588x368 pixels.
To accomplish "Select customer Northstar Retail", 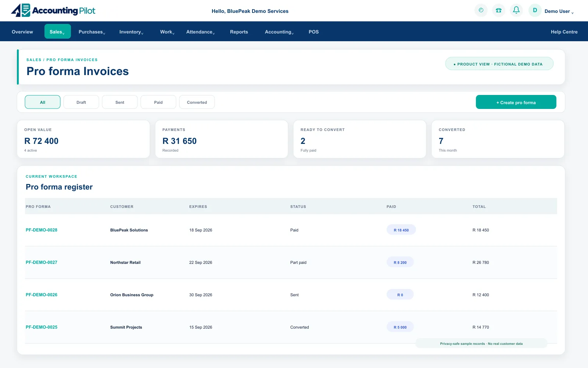I will click(125, 262).
